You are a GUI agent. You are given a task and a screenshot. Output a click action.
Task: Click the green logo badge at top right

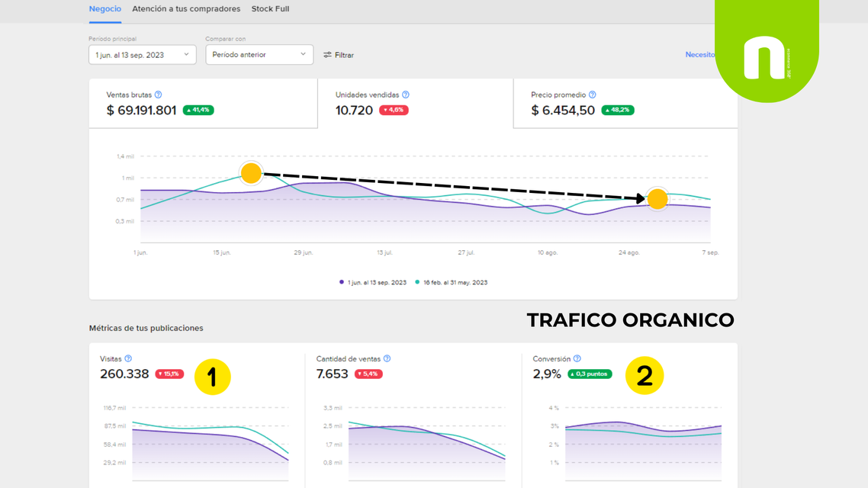(x=767, y=51)
